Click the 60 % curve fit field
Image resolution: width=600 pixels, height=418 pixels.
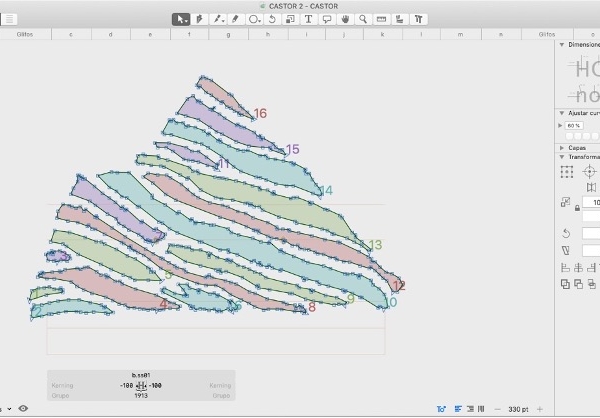click(574, 125)
